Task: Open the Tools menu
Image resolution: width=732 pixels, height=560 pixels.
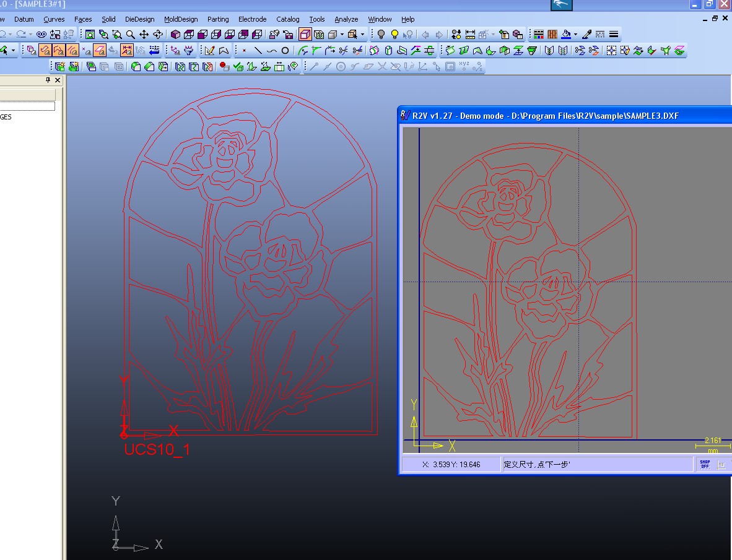Action: (x=317, y=19)
